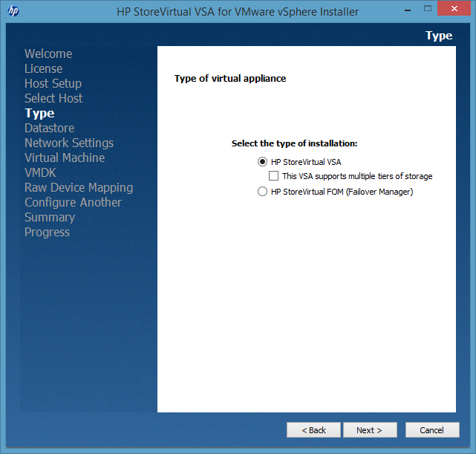Screen dimensions: 476x454
Task: Open Configure Another step
Action: point(74,203)
